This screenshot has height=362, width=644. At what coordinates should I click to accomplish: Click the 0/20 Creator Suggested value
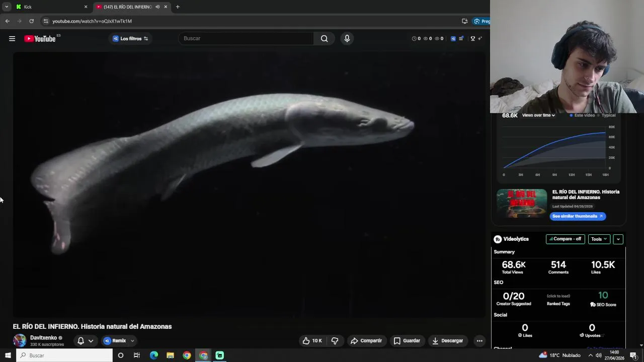point(514,296)
